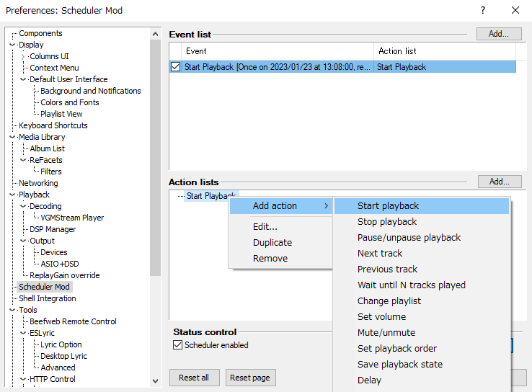Screen dimensions: 532x392
Task: Expand the Columns UI tree node
Action: 23,56
